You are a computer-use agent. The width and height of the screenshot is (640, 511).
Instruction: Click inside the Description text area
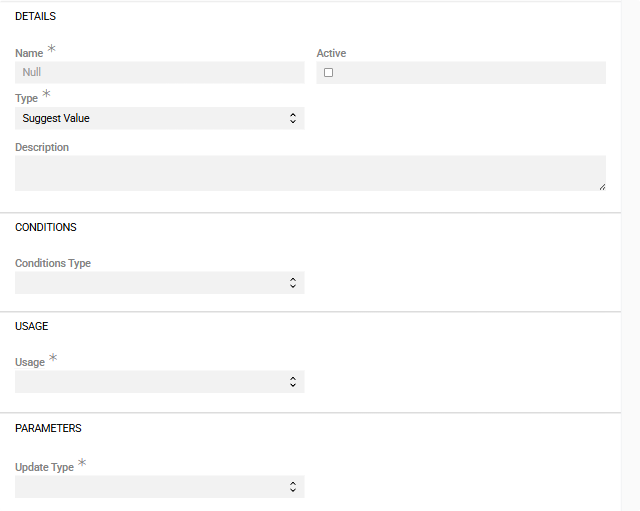(x=309, y=172)
